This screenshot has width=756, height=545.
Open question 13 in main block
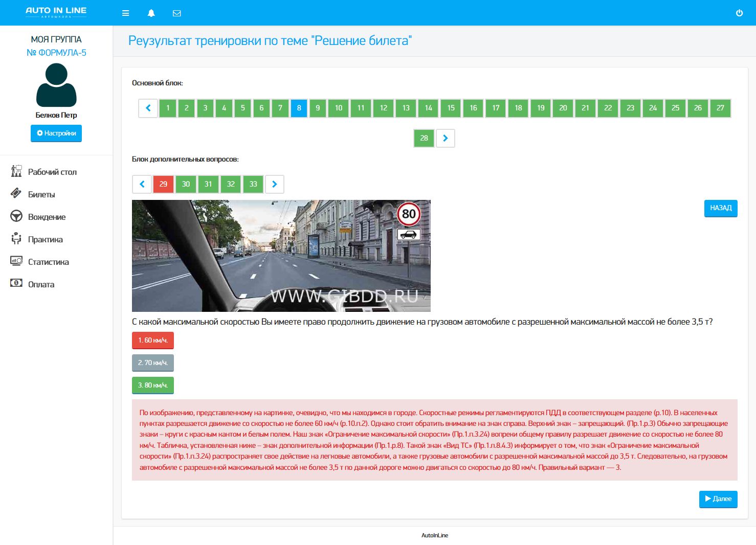pyautogui.click(x=406, y=108)
